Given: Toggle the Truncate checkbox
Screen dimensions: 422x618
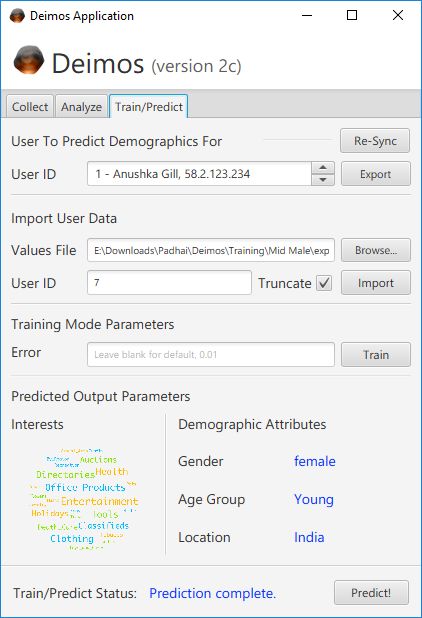Looking at the screenshot, I should 324,283.
